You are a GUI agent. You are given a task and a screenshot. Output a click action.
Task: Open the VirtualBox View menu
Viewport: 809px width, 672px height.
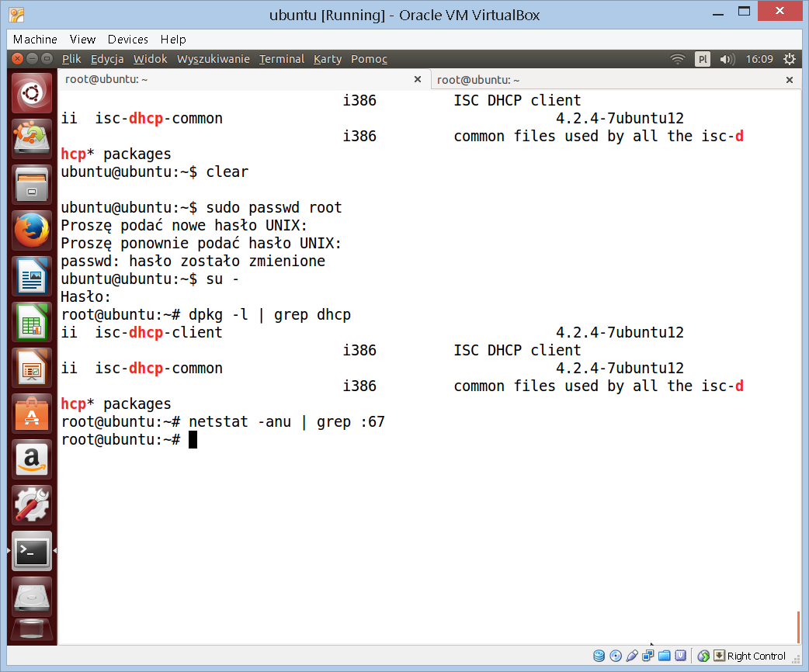[82, 40]
